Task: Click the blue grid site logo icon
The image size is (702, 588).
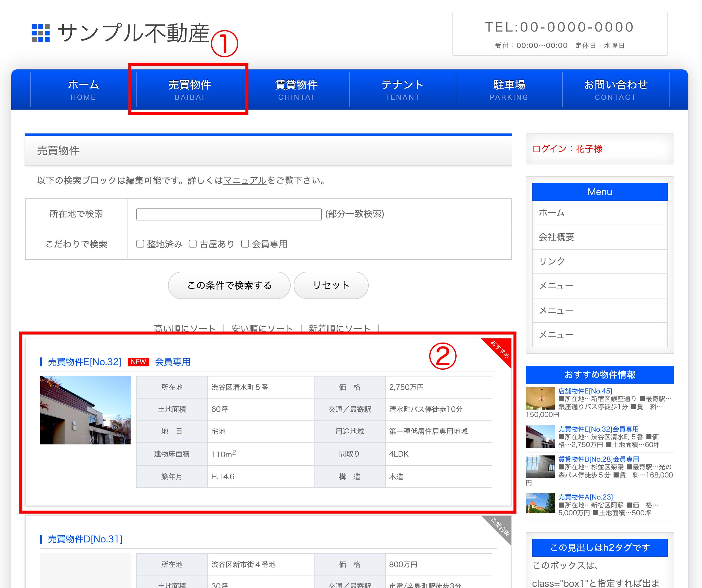Action: pos(41,33)
